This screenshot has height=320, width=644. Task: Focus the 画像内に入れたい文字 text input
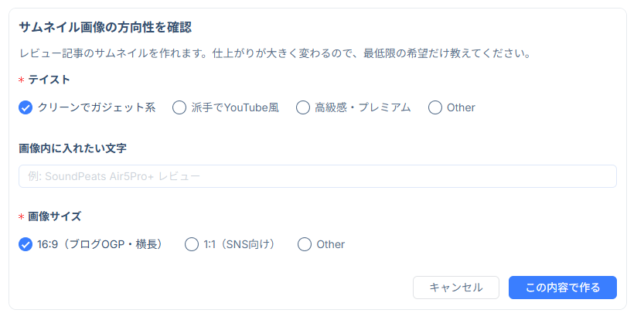point(317,176)
